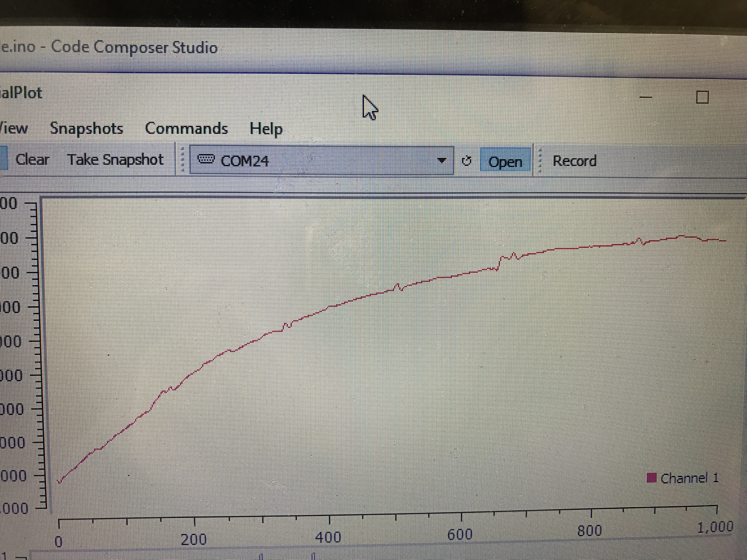Open the Help menu
Viewport: 747px width, 560px height.
(x=266, y=129)
